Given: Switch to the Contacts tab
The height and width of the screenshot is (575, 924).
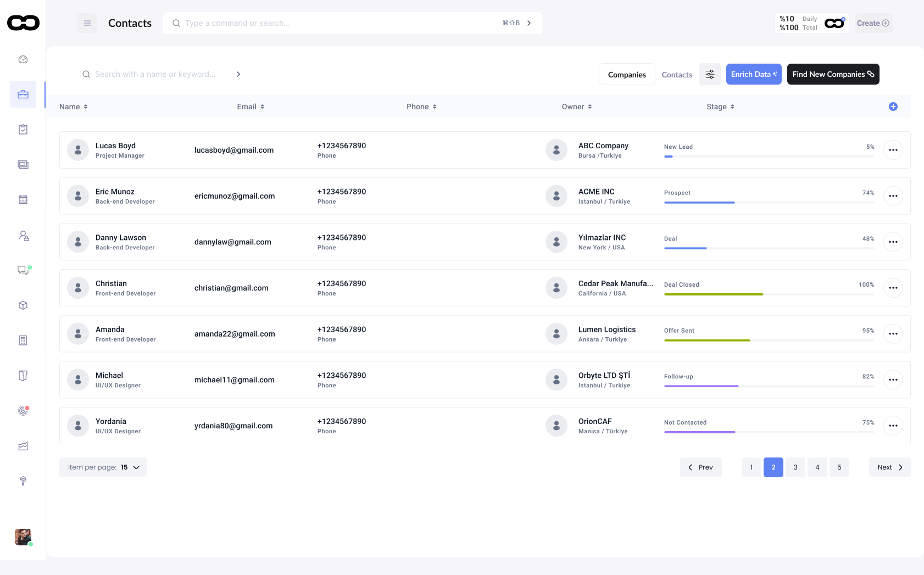Looking at the screenshot, I should (677, 75).
